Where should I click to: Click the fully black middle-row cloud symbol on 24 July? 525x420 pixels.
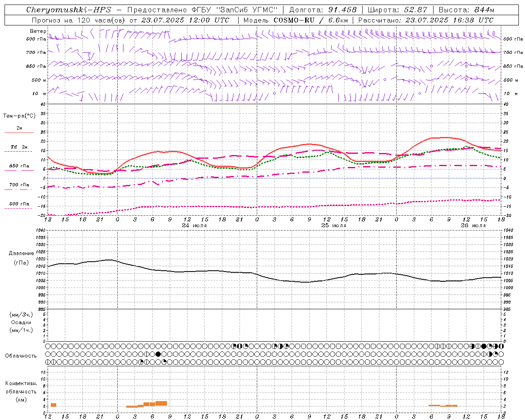[x=158, y=354]
